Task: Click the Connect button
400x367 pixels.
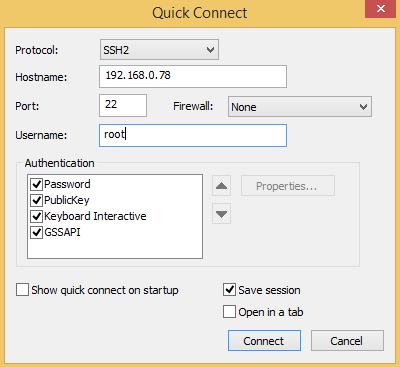Action: [x=264, y=341]
